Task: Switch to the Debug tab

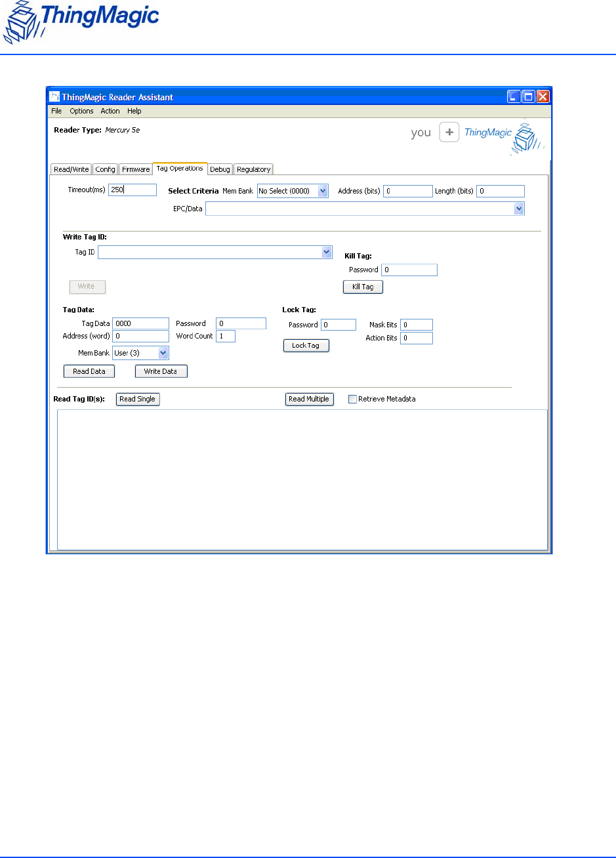Action: click(220, 169)
